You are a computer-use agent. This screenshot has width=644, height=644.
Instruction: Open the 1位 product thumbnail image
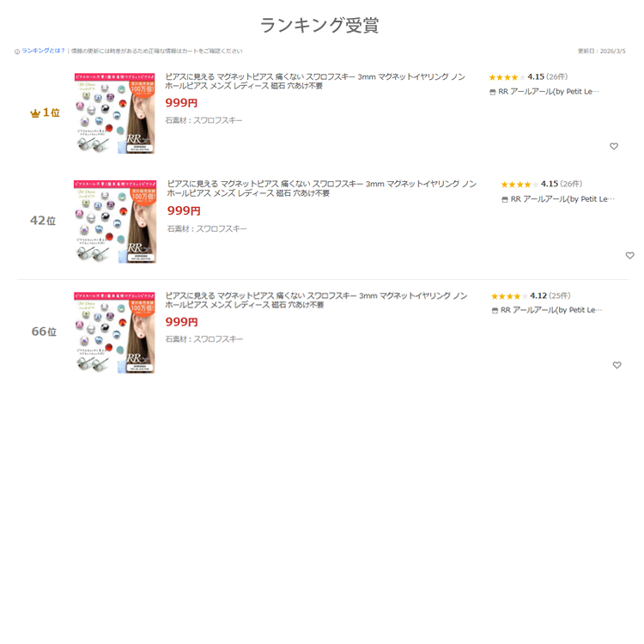click(x=114, y=113)
